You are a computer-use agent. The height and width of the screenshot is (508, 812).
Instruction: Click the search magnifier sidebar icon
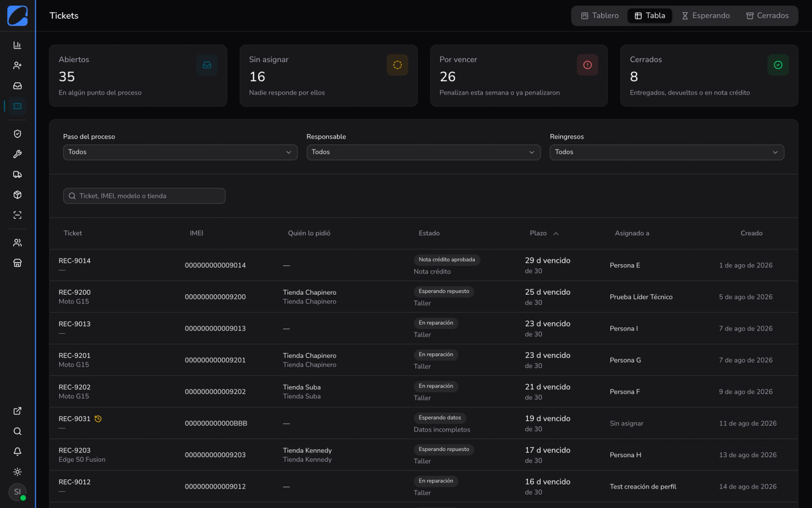pyautogui.click(x=17, y=431)
